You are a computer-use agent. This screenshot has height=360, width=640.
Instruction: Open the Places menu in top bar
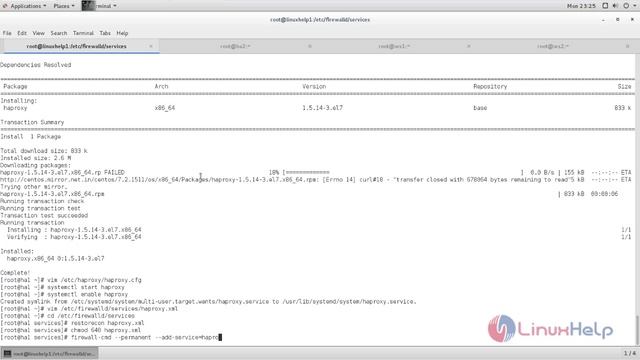pos(64,6)
